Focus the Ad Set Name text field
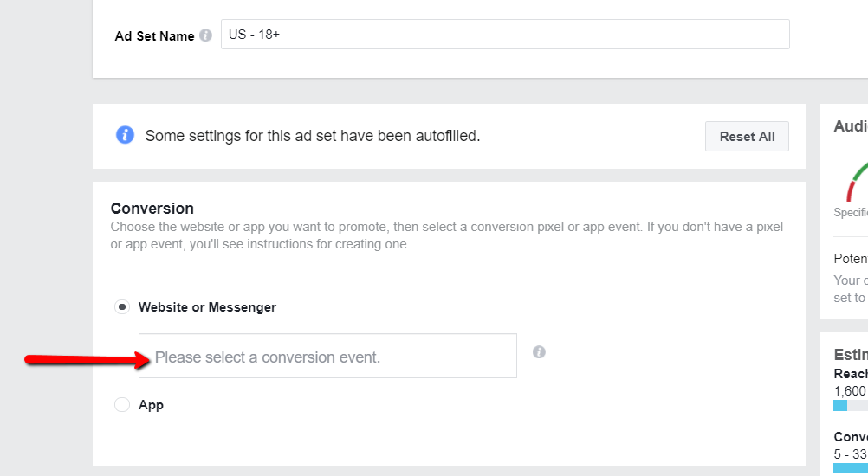The image size is (868, 476). coord(504,35)
